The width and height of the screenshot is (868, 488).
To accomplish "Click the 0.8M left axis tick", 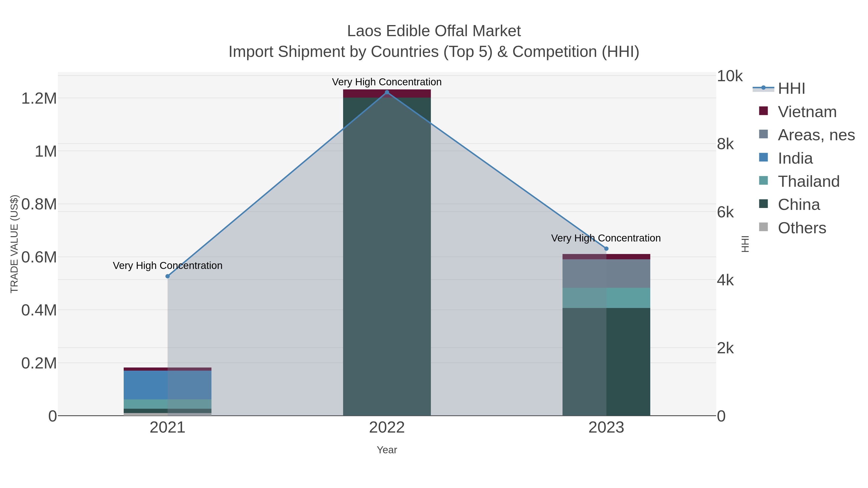I will pyautogui.click(x=39, y=204).
